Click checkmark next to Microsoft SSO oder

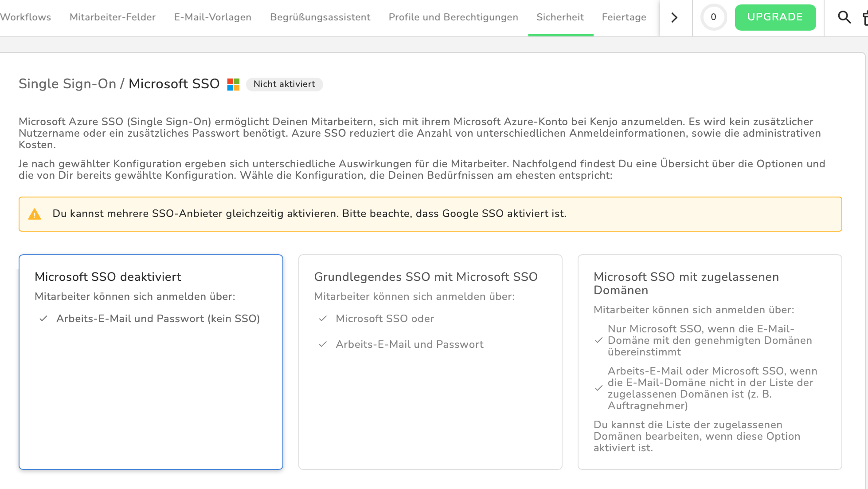coord(323,319)
